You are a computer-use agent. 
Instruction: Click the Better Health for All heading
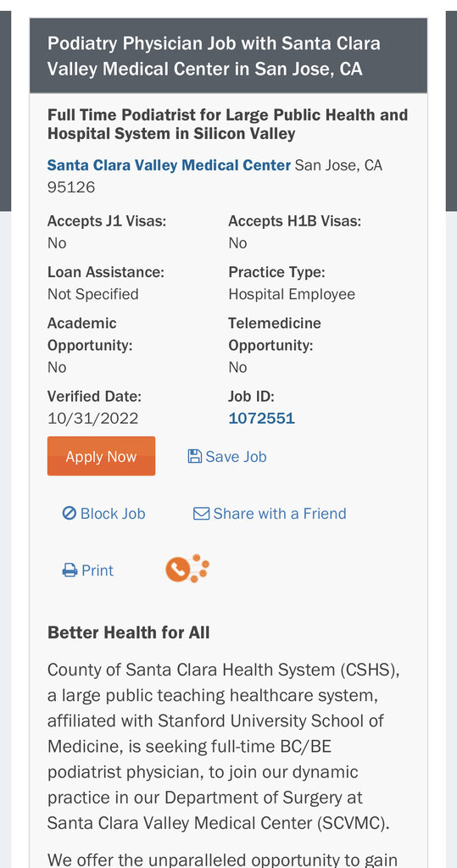pos(129,632)
